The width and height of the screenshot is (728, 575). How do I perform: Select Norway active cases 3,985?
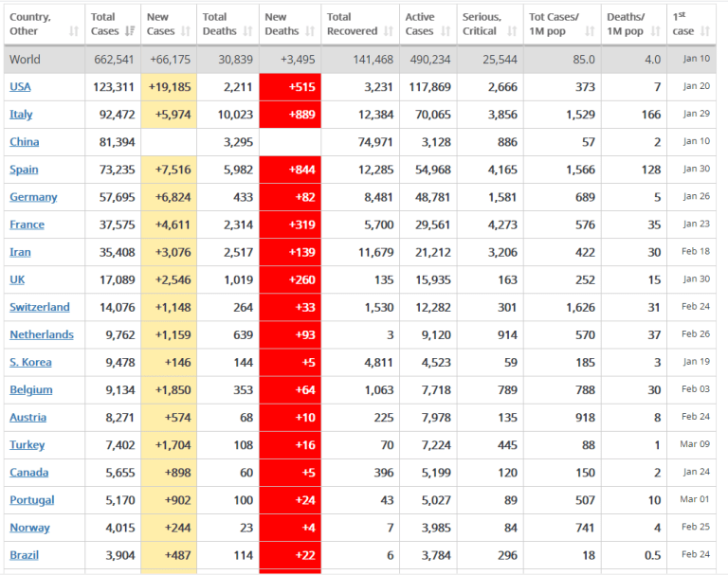[x=436, y=528]
